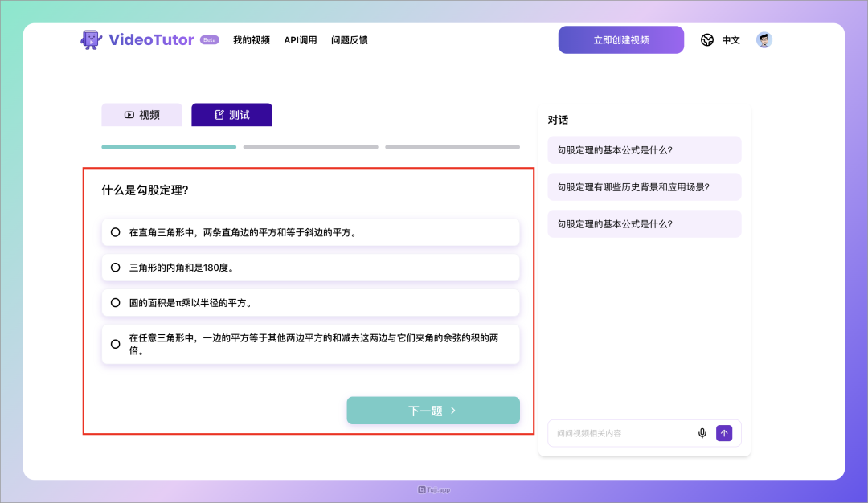Screen dimensions: 868x503
Task: Open 我的视频 in the navigation bar
Action: (x=252, y=40)
